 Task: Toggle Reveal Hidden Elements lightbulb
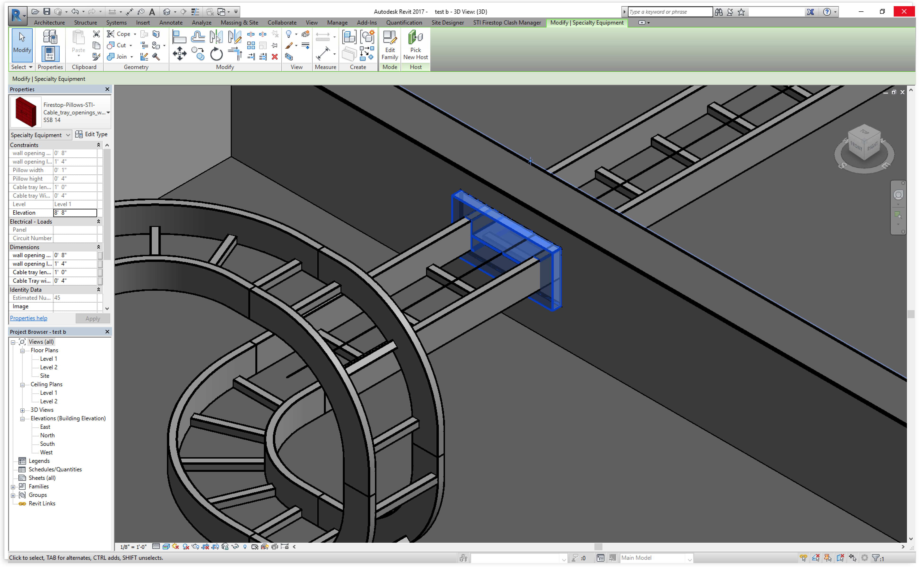(x=245, y=547)
